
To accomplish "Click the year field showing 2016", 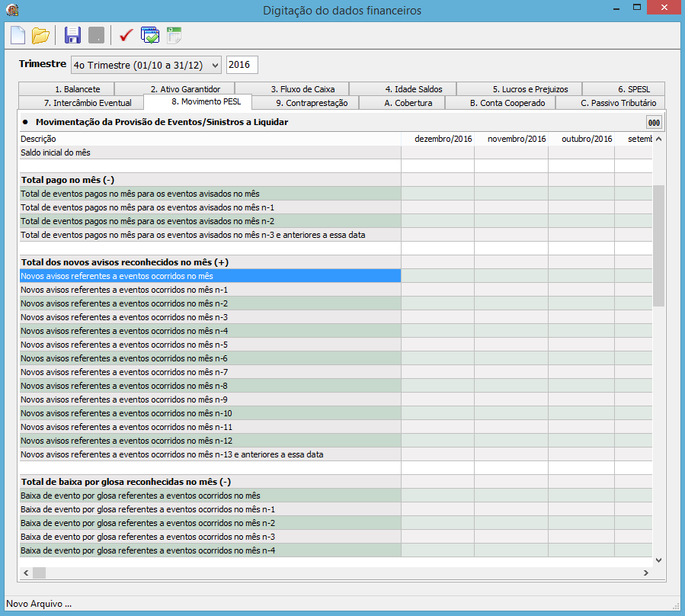I will coord(242,65).
